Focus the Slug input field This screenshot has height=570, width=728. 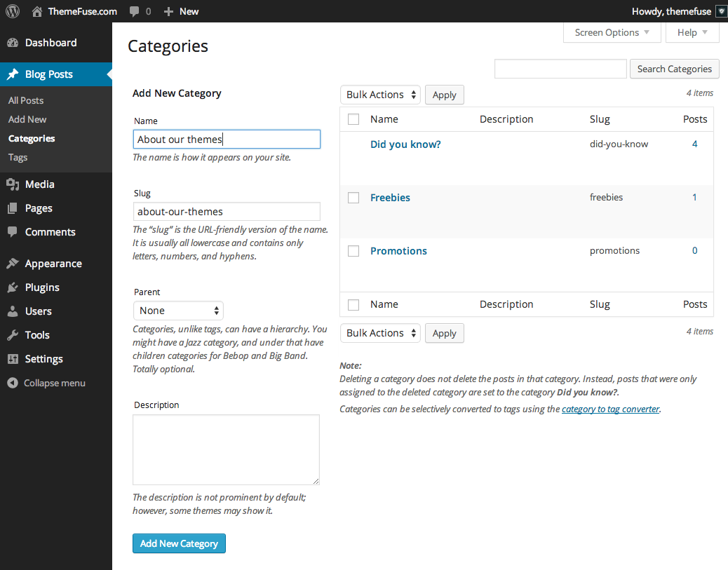coord(227,212)
